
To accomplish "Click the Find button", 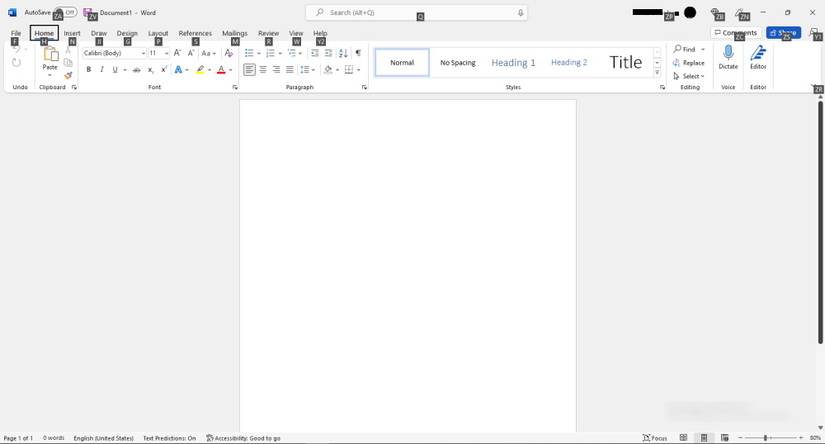I will coord(685,49).
